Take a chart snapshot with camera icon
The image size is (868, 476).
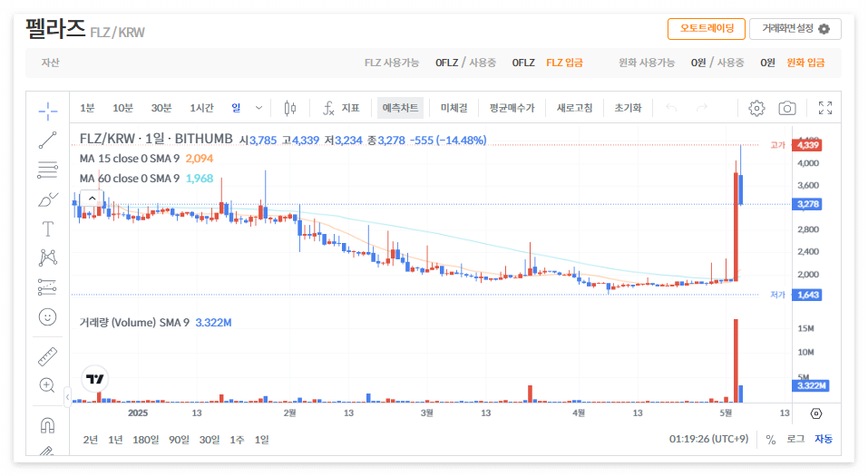point(787,108)
